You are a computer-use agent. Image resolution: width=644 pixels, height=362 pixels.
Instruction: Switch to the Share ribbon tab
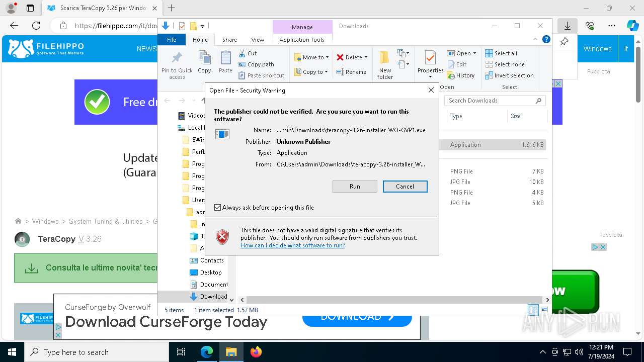(229, 40)
